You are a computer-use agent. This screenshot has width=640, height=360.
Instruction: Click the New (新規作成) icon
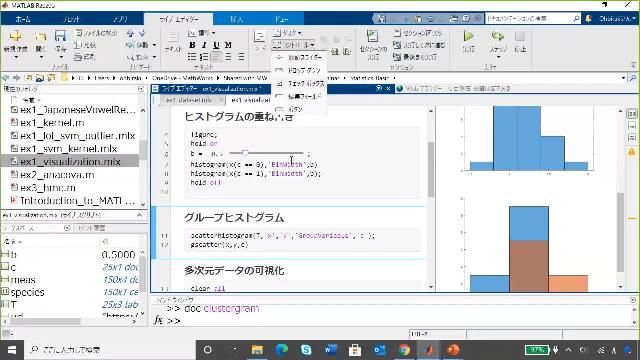point(16,36)
